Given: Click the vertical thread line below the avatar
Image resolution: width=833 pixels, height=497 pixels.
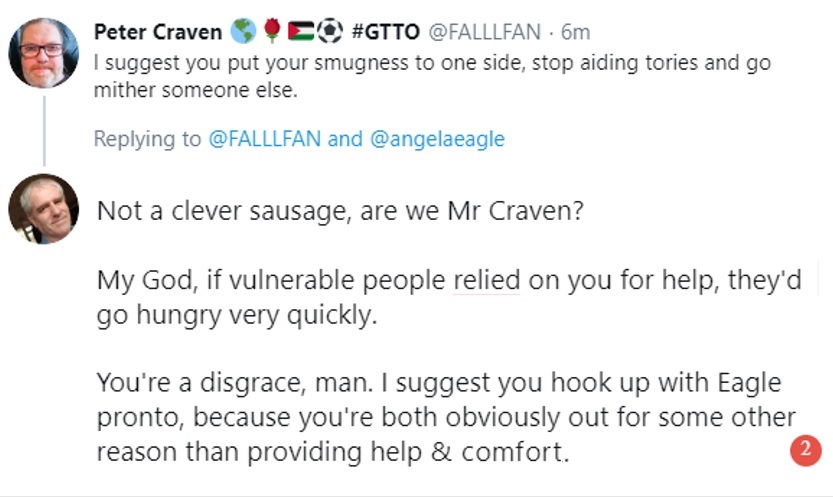Looking at the screenshot, I should coord(44,130).
